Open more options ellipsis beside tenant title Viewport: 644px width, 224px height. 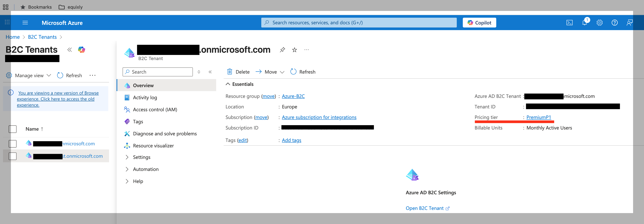(307, 50)
